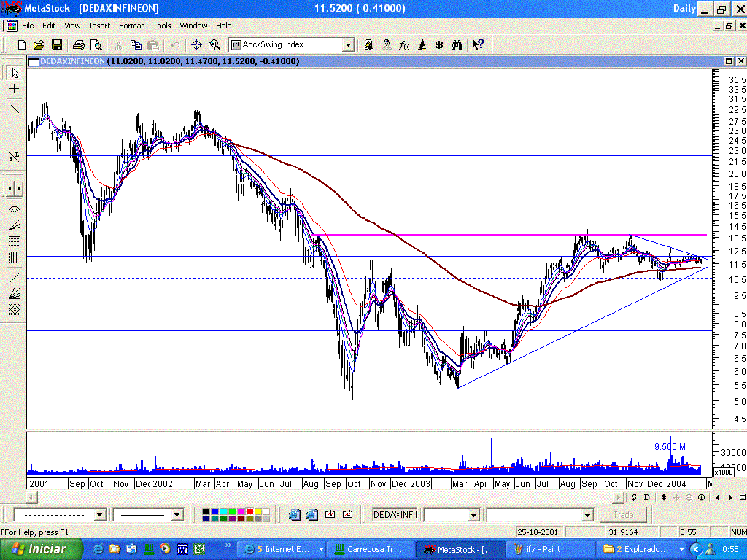747x560 pixels.
Task: Open the Explorador folder taskbar group
Action: (x=642, y=549)
